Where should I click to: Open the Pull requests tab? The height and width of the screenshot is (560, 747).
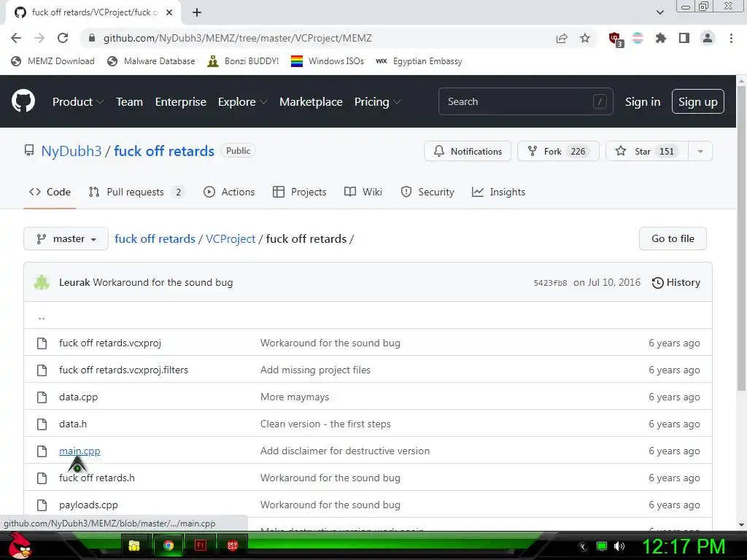click(136, 192)
